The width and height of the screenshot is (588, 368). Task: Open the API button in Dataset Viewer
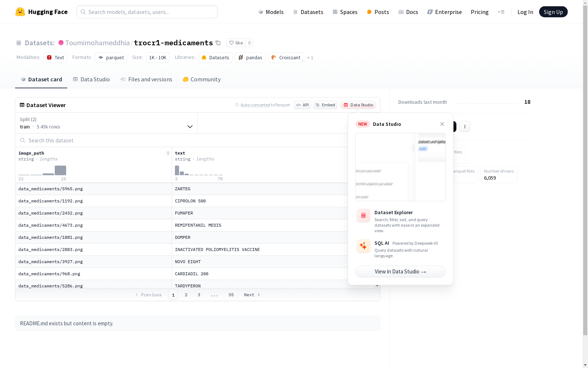pos(302,105)
